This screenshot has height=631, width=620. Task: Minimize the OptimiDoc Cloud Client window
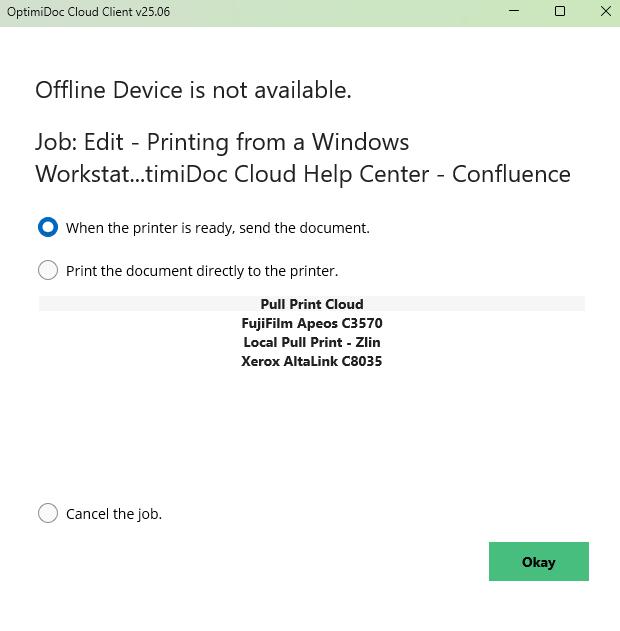tap(512, 12)
